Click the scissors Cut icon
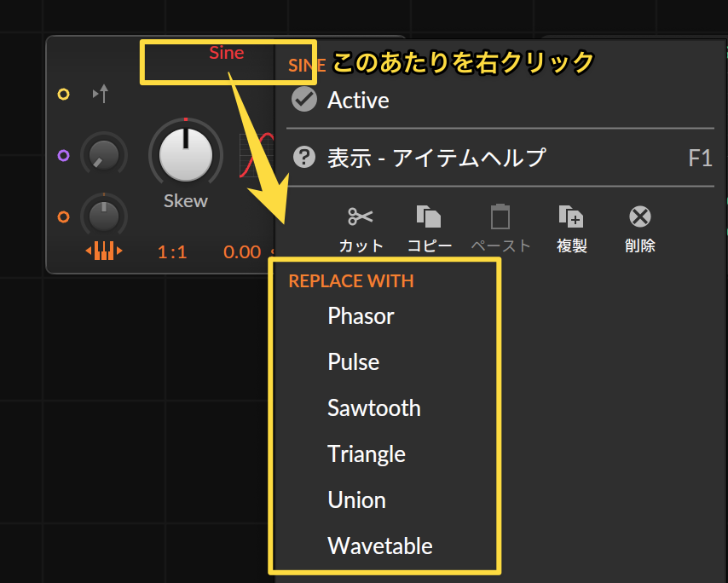The image size is (728, 583). click(x=361, y=216)
